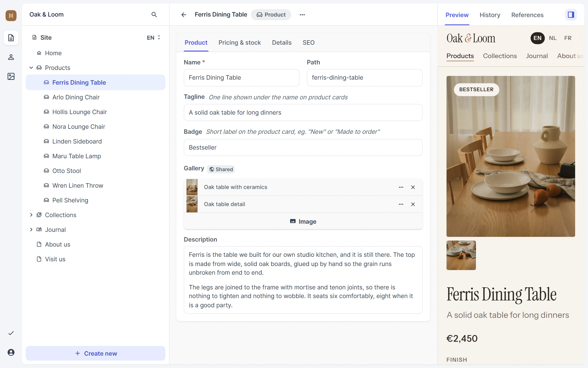Click the Shared badge next to Gallery
Viewport: 588px width, 368px height.
tap(221, 169)
